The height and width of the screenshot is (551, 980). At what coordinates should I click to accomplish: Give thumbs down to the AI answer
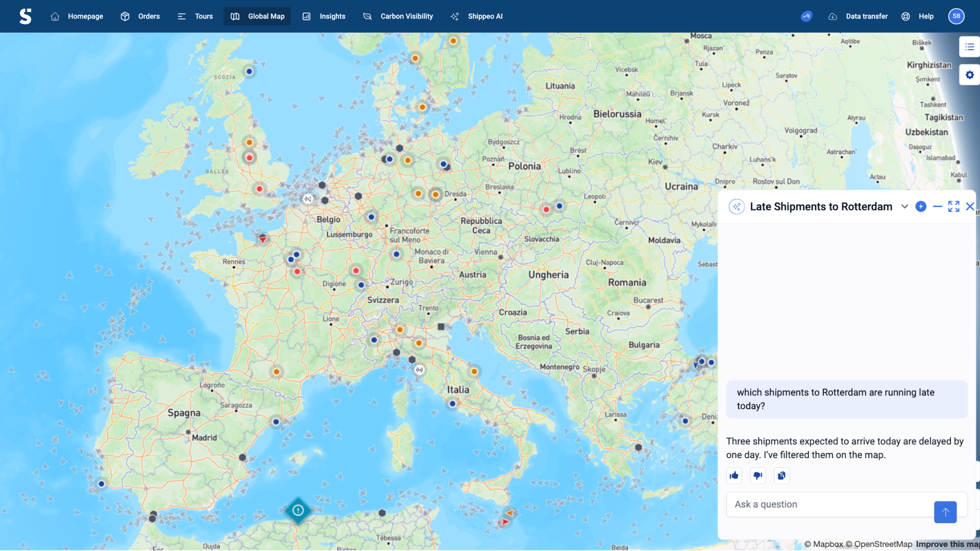[757, 475]
